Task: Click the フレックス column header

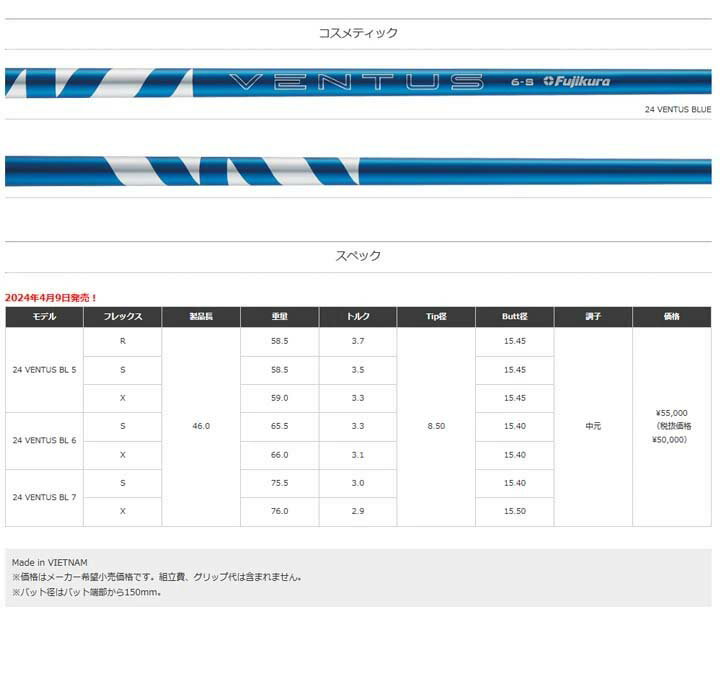Action: point(122,317)
